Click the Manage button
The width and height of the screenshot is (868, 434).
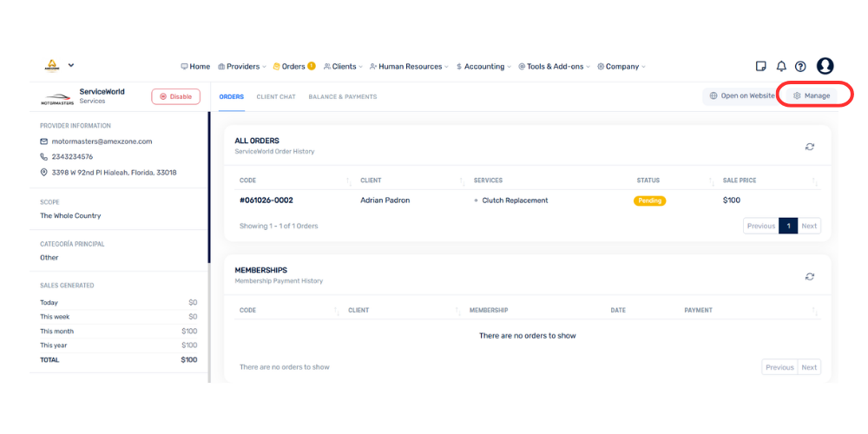click(x=812, y=95)
